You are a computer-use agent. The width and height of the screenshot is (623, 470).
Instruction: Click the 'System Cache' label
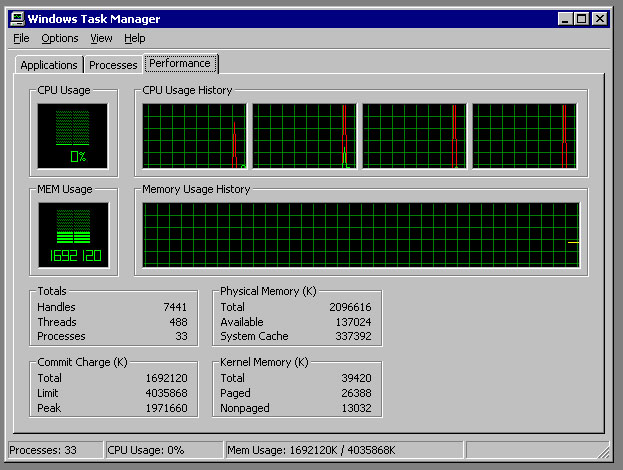click(254, 336)
